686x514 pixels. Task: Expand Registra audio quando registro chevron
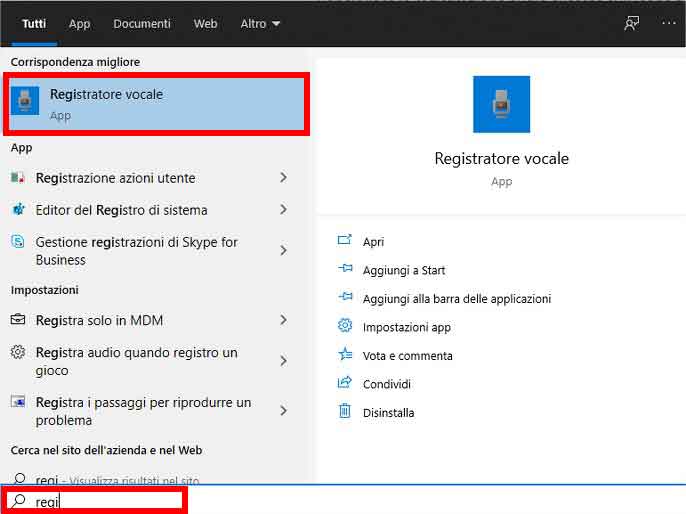pyautogui.click(x=284, y=361)
